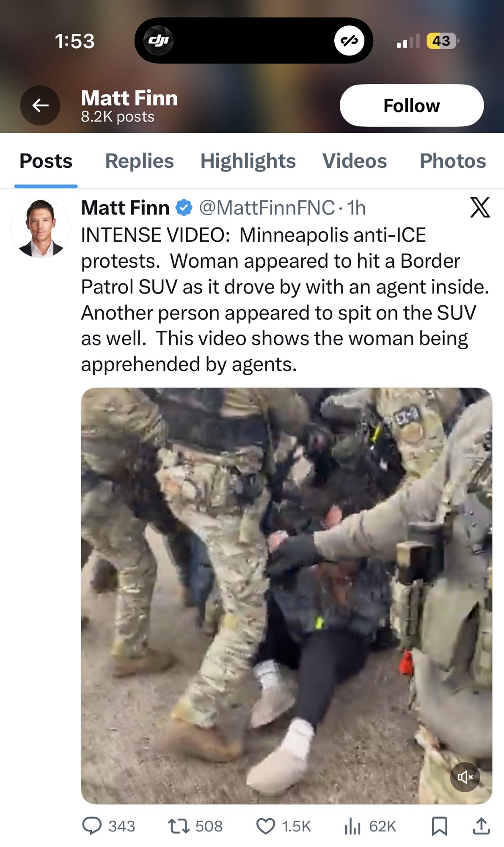Screen dimensions: 504x847
Task: Go to the Photos tab
Action: pos(453,161)
